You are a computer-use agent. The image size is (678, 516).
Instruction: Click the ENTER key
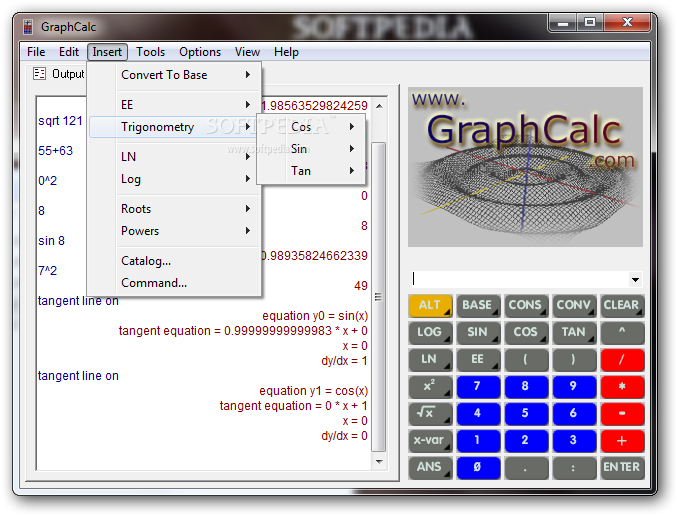622,468
